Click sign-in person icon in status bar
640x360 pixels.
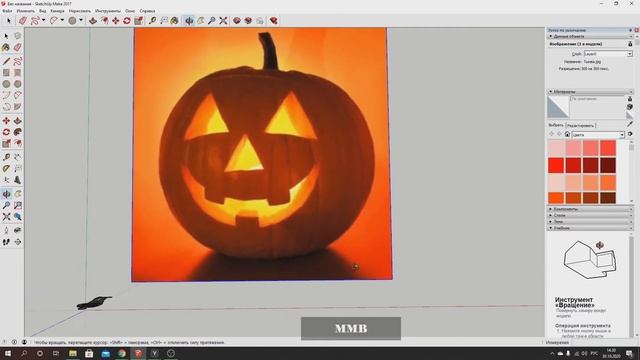(24, 342)
